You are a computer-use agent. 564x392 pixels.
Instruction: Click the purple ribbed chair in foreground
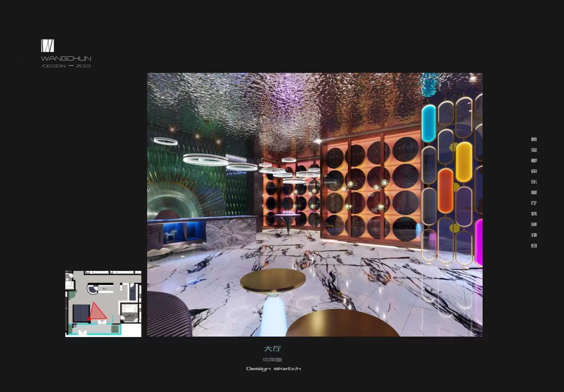(x=168, y=315)
